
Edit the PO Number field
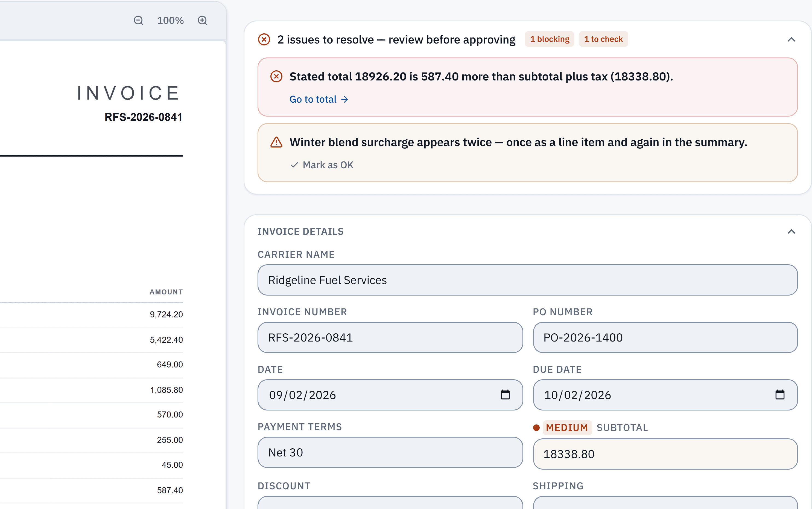coord(665,337)
